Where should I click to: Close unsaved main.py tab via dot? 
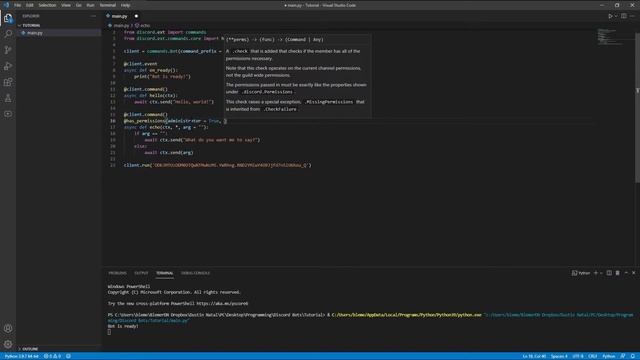tap(136, 16)
